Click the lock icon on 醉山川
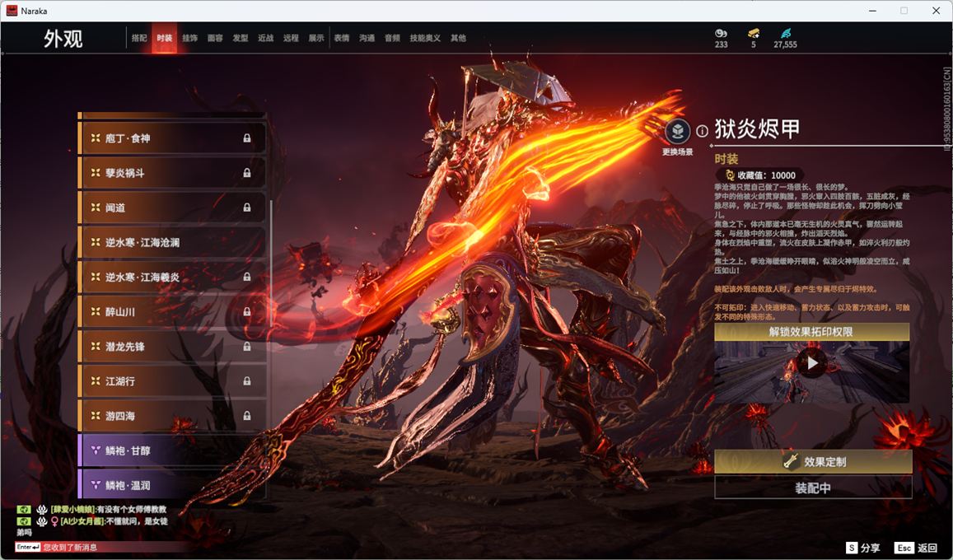Image resolution: width=953 pixels, height=560 pixels. 247,311
